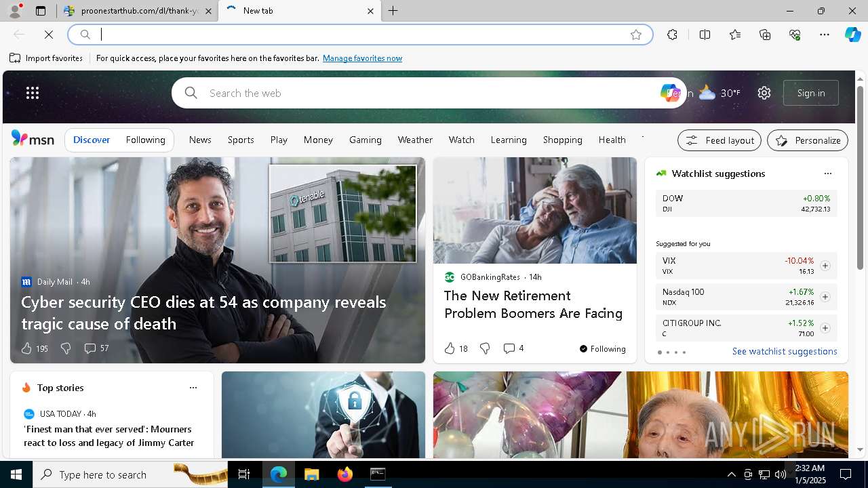Open Watchlist suggestions more options
Image resolution: width=868 pixels, height=488 pixels.
(827, 174)
